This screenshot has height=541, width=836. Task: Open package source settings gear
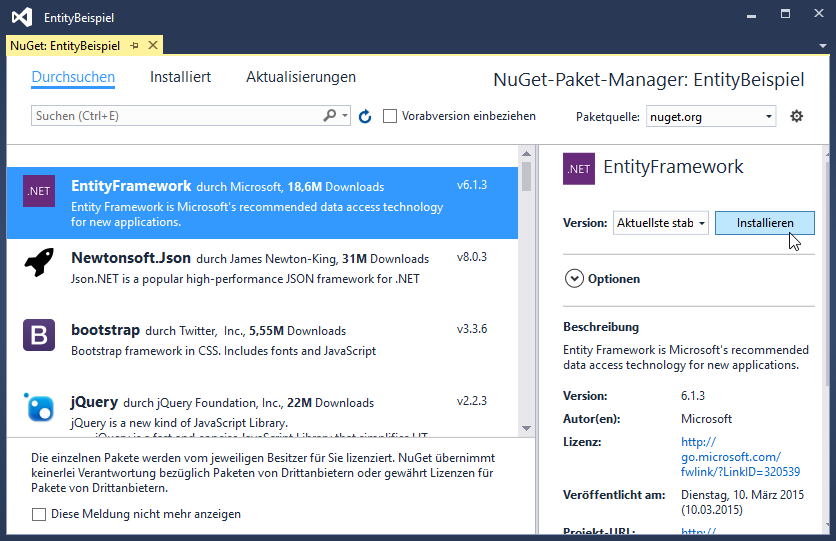pos(797,116)
